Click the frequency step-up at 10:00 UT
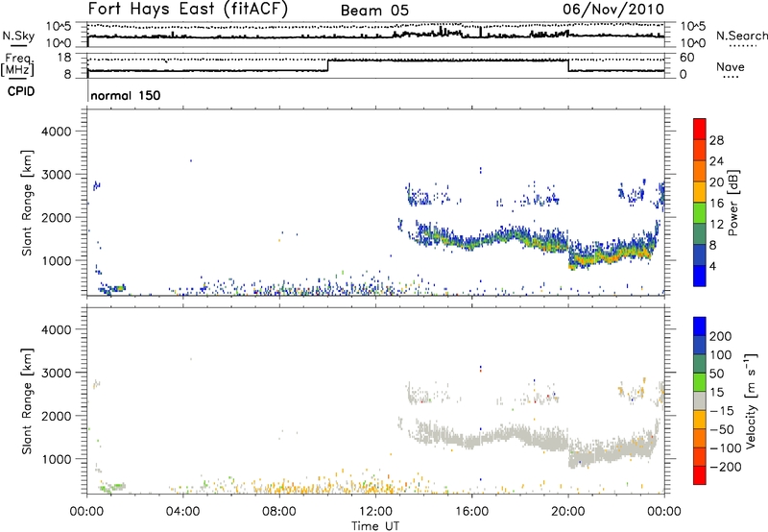Screen dimensions: 768x532 [327, 65]
